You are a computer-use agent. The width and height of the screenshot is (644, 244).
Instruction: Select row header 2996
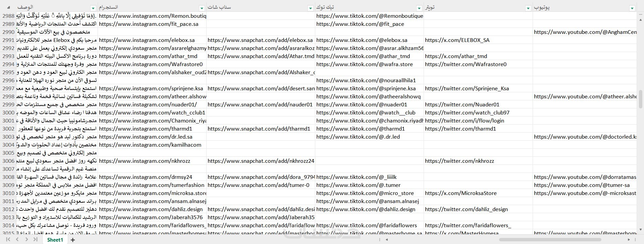pos(8,81)
